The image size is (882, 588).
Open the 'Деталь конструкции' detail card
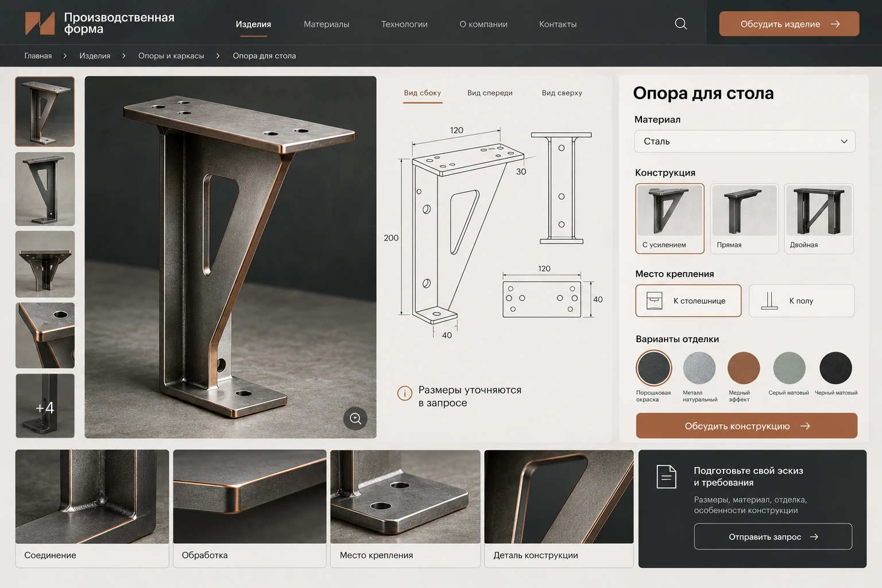[559, 509]
